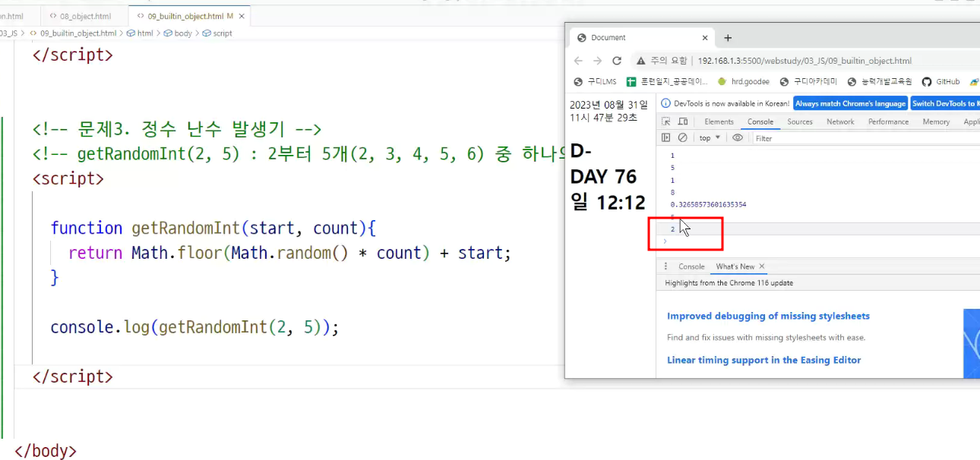Create live expression with eye icon
Image resolution: width=980 pixels, height=460 pixels.
pyautogui.click(x=738, y=138)
